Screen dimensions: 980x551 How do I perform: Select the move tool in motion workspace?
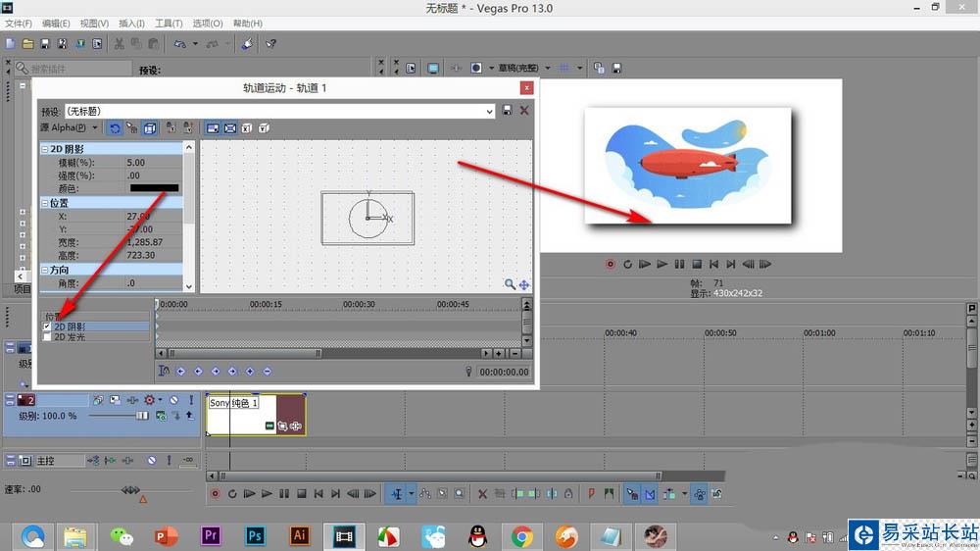point(523,284)
